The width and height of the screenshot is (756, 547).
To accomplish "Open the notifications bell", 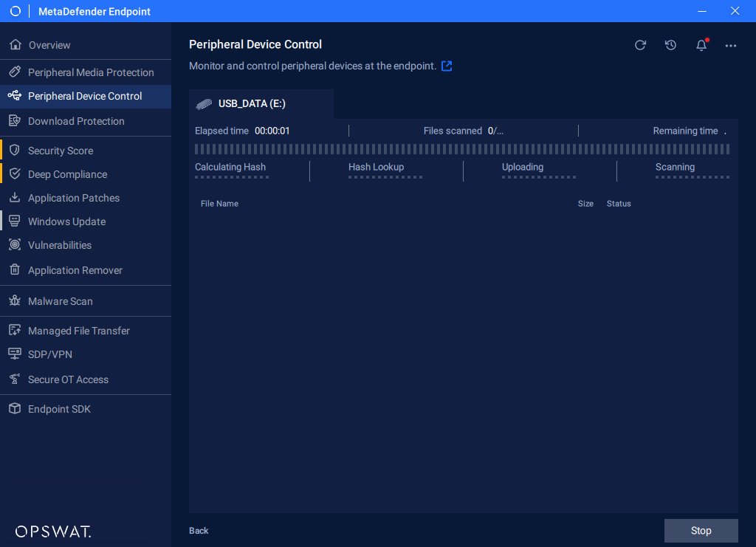I will point(701,45).
